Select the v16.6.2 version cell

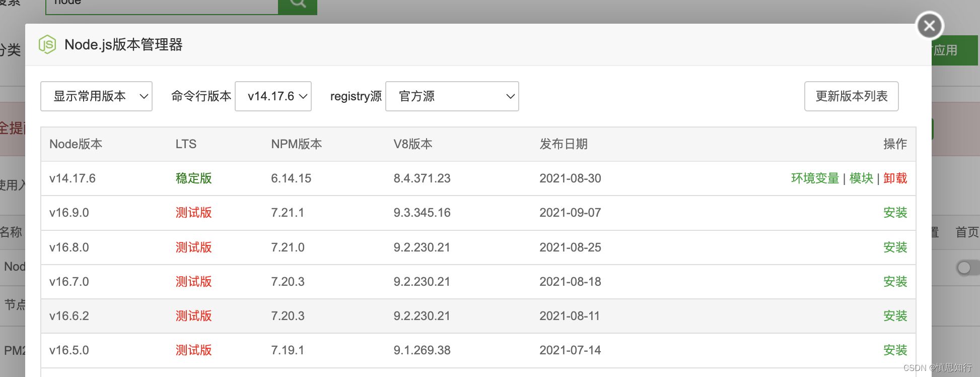(69, 316)
